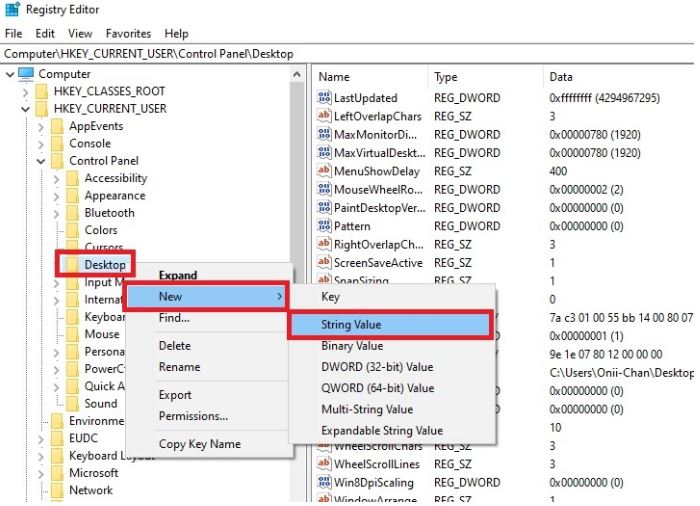This screenshot has width=700, height=506.
Task: Click the string icon beside MenuShowDelay
Action: 324,171
